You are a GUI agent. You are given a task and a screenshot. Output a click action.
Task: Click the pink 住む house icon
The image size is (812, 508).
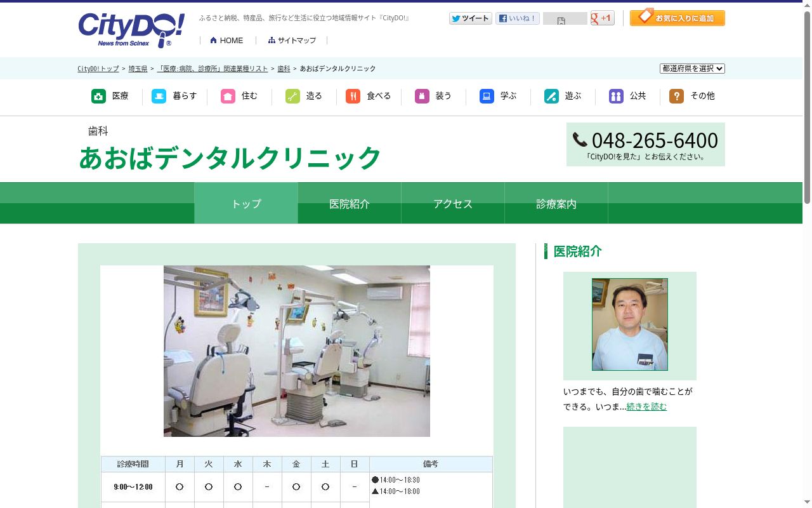click(228, 96)
